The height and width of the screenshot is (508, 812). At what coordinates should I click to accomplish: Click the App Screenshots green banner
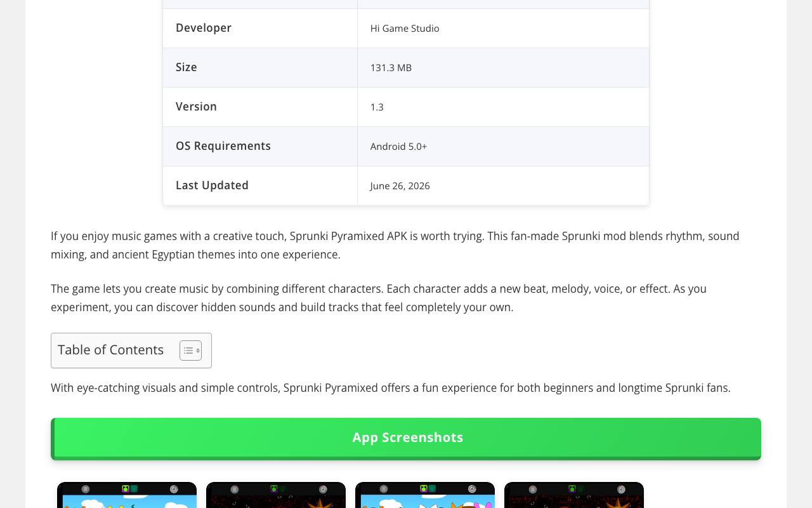coord(406,438)
